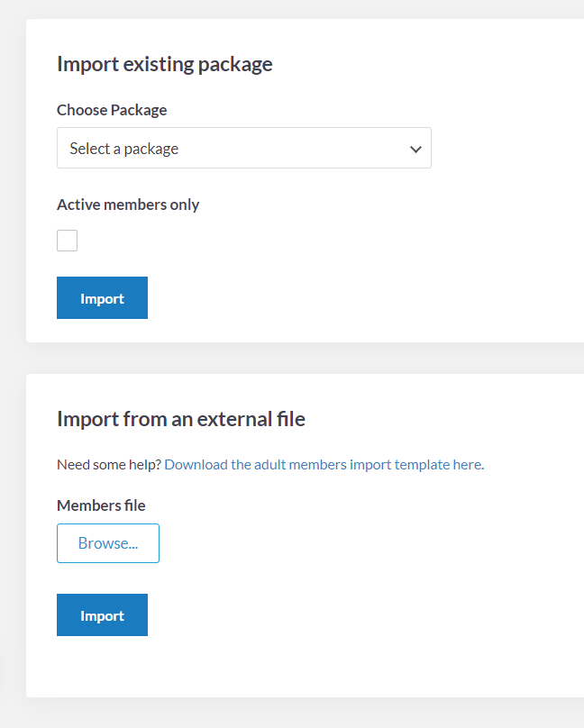Click blank space right of the Active members checkbox
Image resolution: width=584 pixels, height=728 pixels.
[x=270, y=241]
